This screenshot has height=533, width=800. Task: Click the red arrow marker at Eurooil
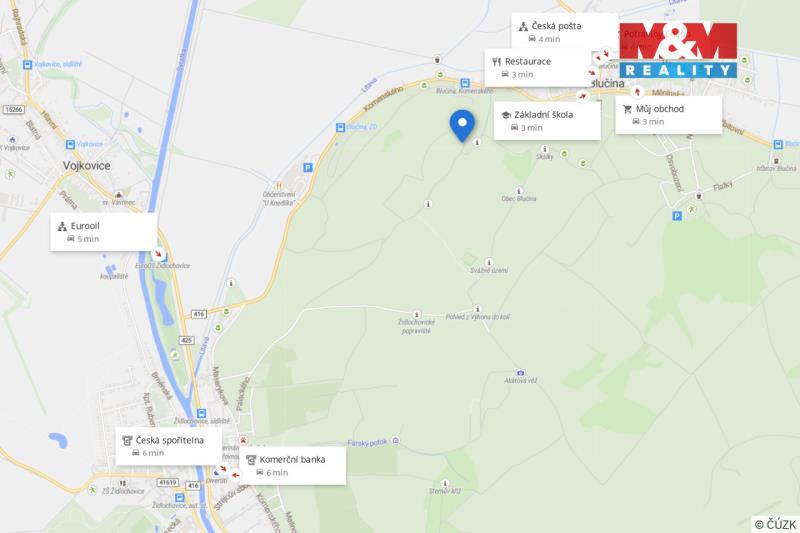[x=159, y=253]
